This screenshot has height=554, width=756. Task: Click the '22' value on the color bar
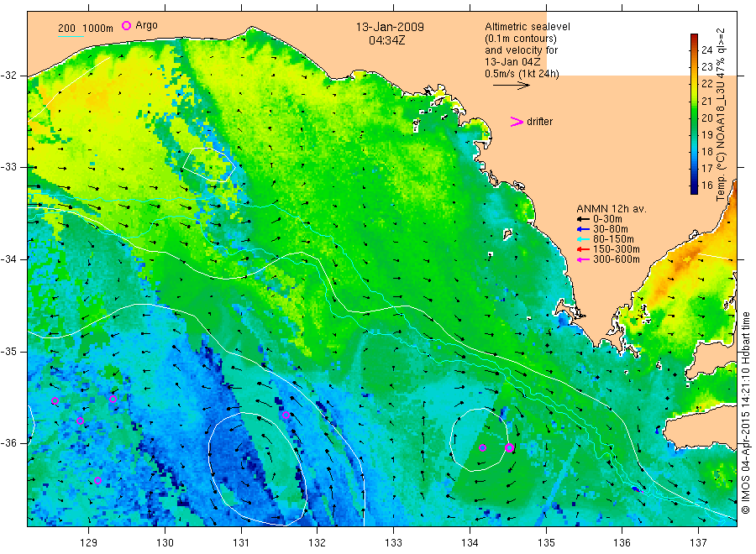(x=706, y=84)
